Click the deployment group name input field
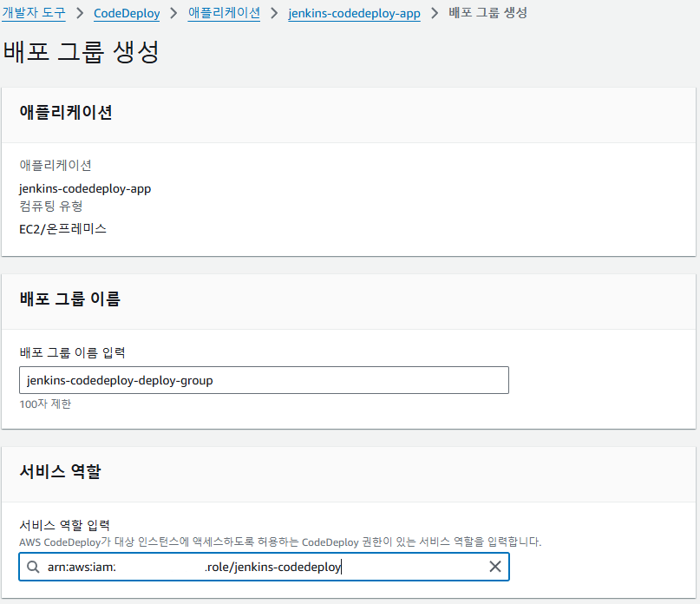The width and height of the screenshot is (700, 604). click(x=264, y=380)
